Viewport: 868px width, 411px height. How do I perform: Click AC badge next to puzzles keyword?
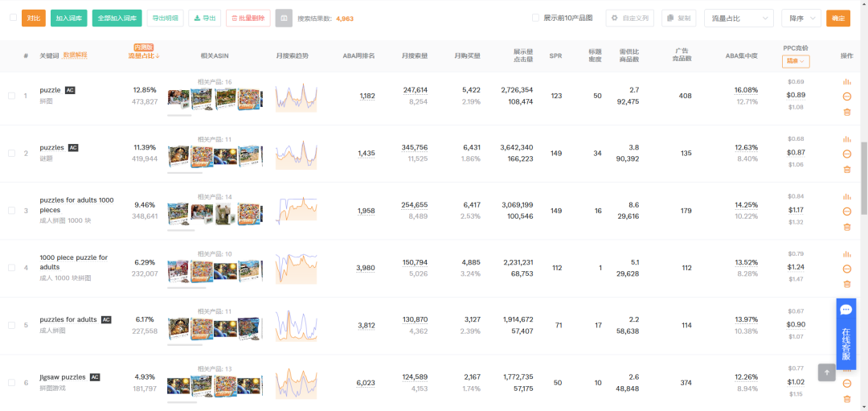pyautogui.click(x=73, y=148)
